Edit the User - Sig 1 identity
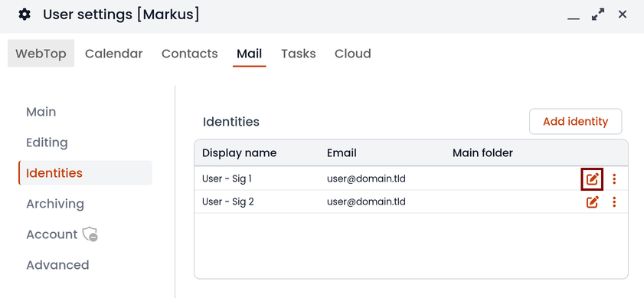Screen dimensions: 644x298 click(592, 179)
